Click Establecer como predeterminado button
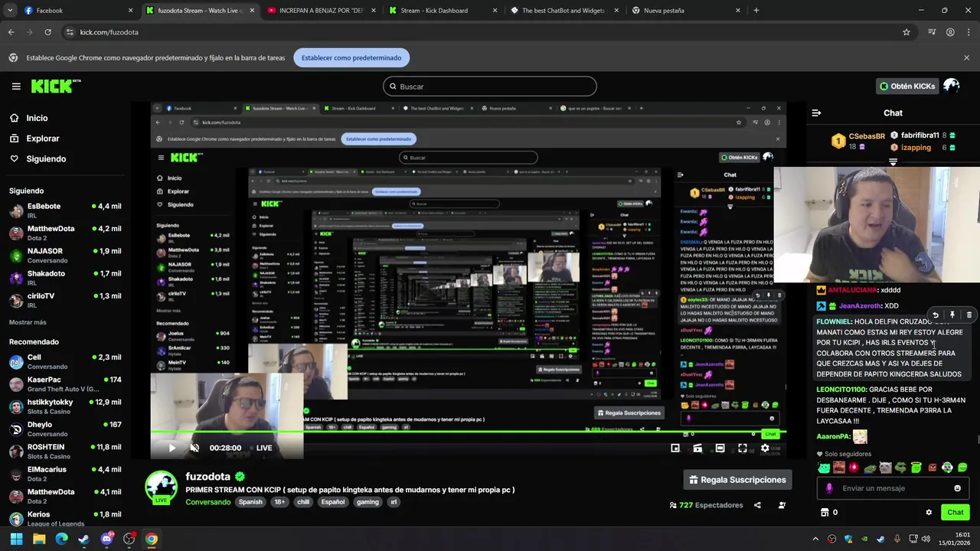The image size is (980, 551). [x=351, y=57]
